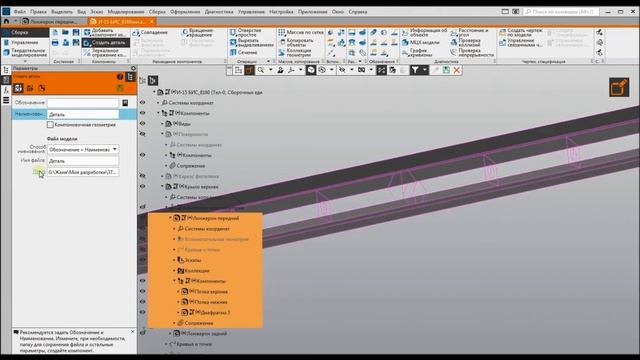Click the open folder icon in Системная
Image resolution: width=640 pixels, height=360 pixels.
(x=65, y=32)
